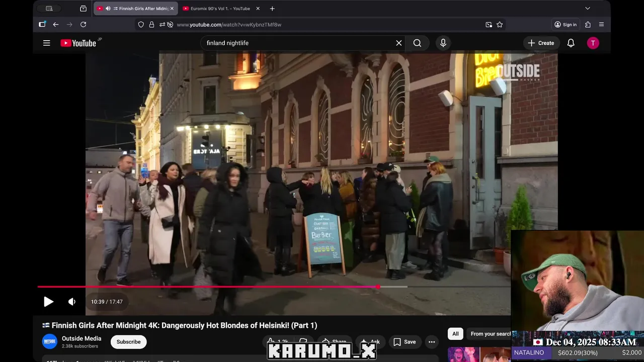This screenshot has width=644, height=362.
Task: Click the video title text
Action: 180,325
